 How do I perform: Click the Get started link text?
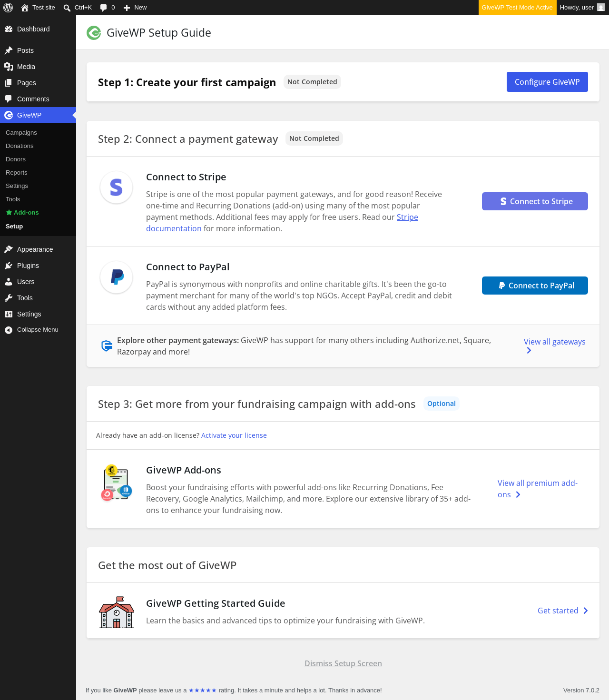click(x=558, y=611)
